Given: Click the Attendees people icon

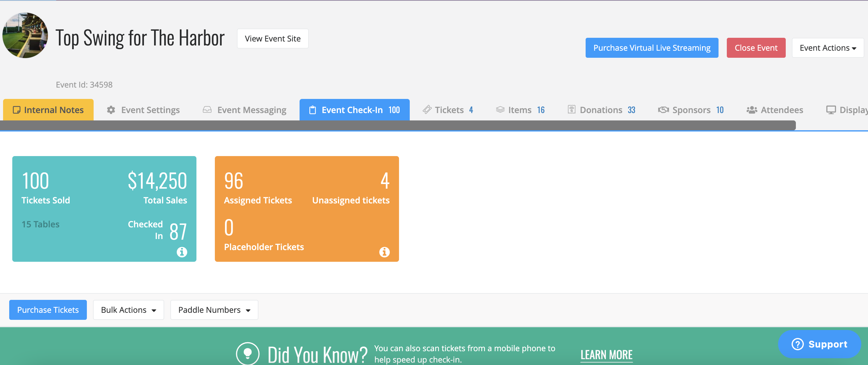Looking at the screenshot, I should pyautogui.click(x=752, y=110).
